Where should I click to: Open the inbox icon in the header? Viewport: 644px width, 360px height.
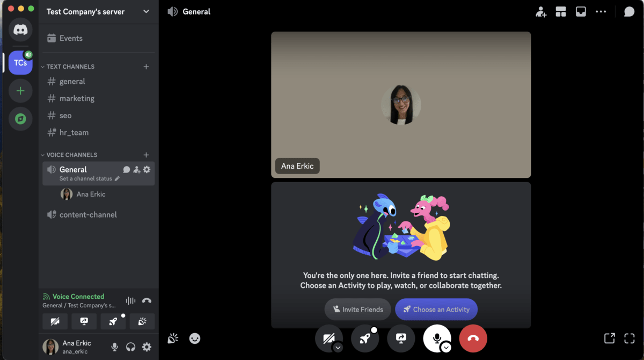pyautogui.click(x=581, y=11)
